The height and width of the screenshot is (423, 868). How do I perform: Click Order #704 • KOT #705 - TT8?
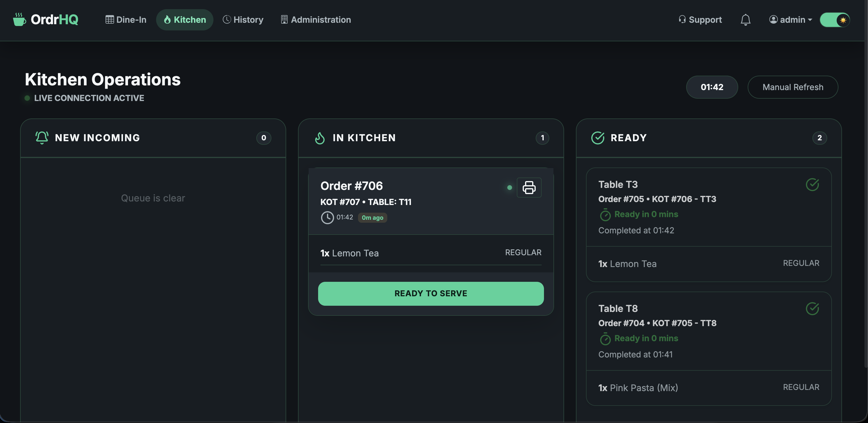point(658,323)
